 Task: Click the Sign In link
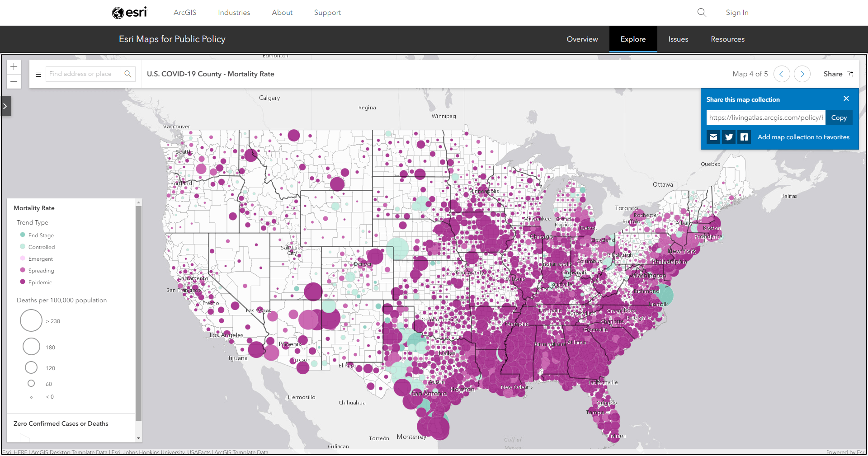737,13
